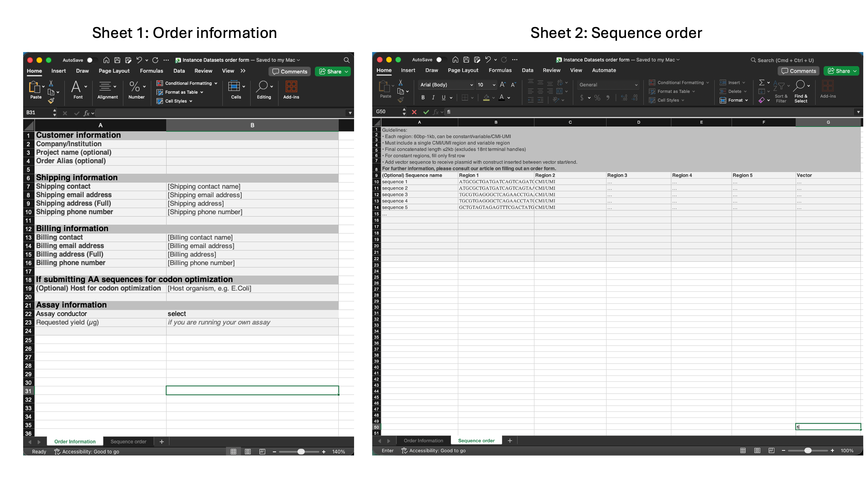Image resolution: width=868 pixels, height=488 pixels.
Task: Click the green Share button
Action: coord(332,71)
